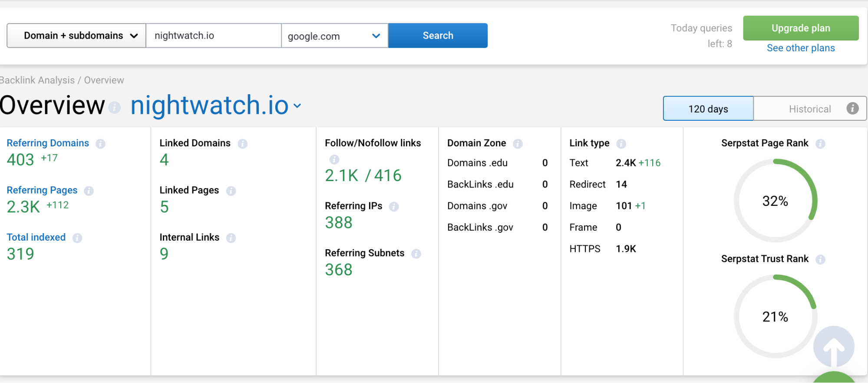Click the Serpstat Page Rank 32% gauge
The width and height of the screenshot is (868, 383).
pos(776,201)
